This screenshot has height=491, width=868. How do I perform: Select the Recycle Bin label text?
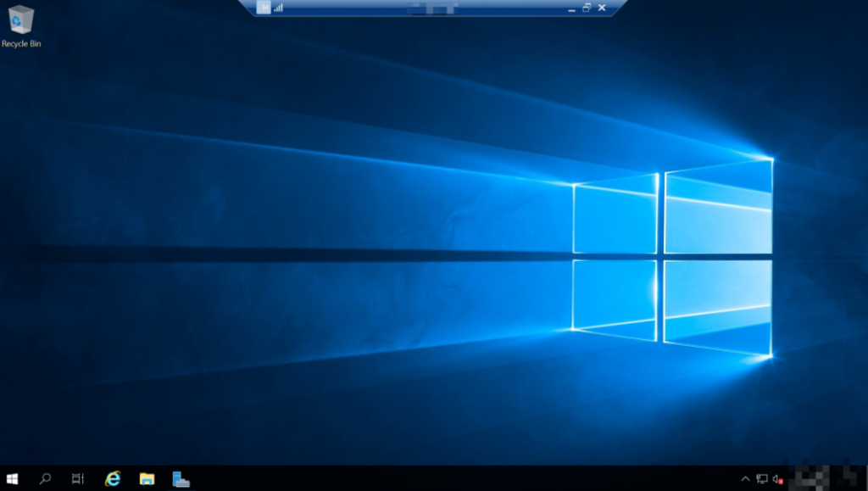tap(21, 44)
